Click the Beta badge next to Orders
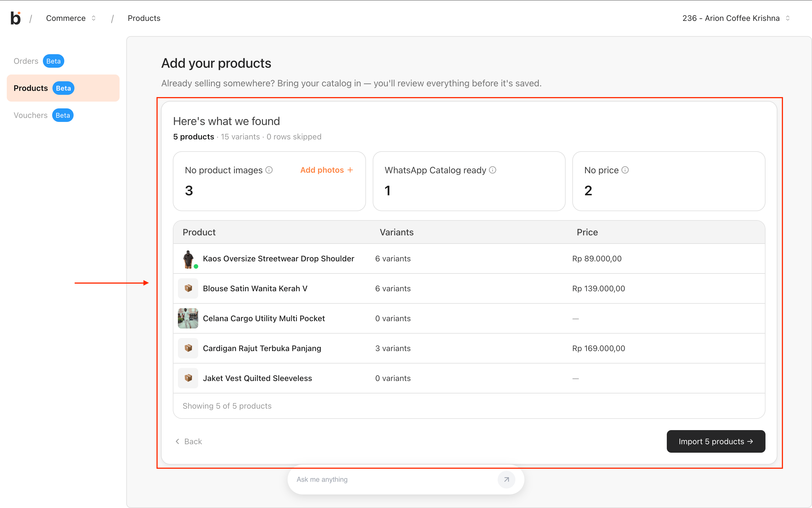Viewport: 812px width, 508px height. [53, 61]
